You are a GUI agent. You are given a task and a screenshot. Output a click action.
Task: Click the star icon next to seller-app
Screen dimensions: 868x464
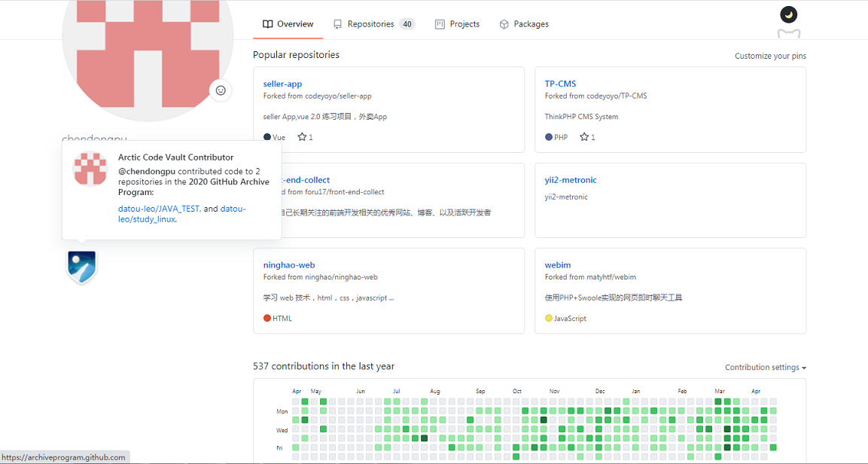(300, 136)
